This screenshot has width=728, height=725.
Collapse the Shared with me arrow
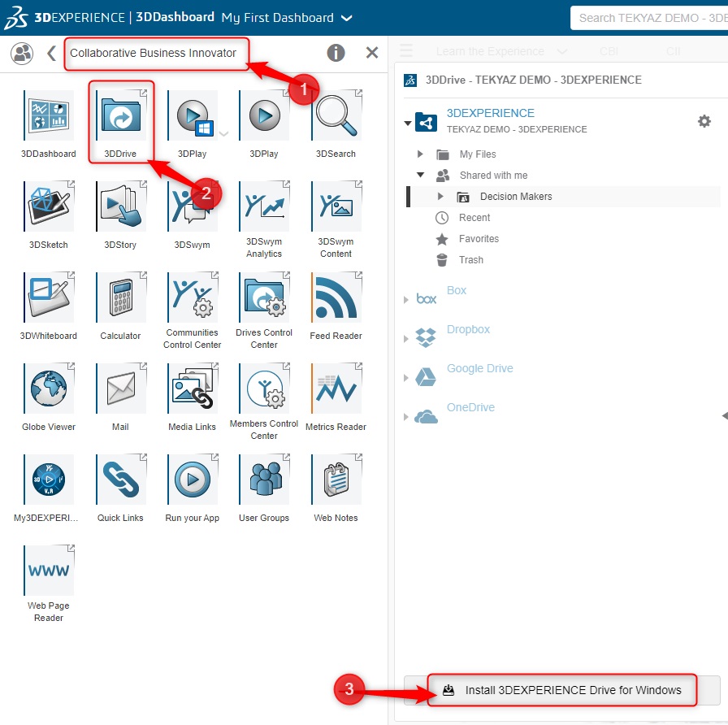click(x=420, y=175)
